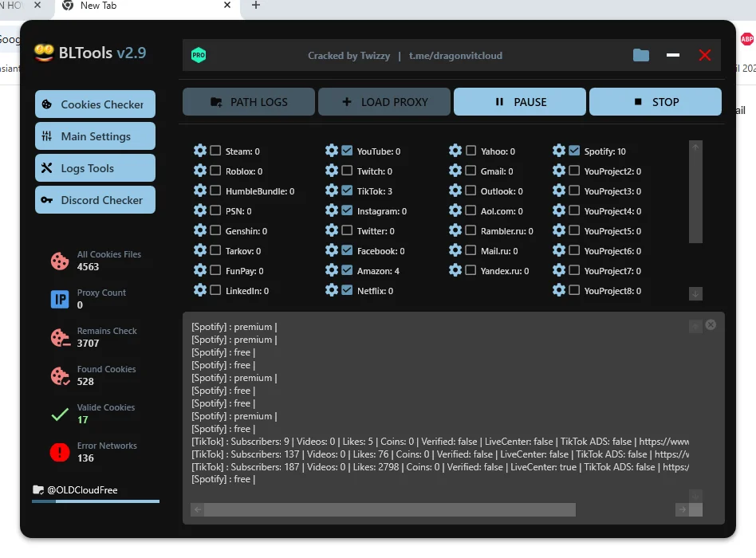
Task: Disable the Amazon checkbox
Action: coord(347,270)
